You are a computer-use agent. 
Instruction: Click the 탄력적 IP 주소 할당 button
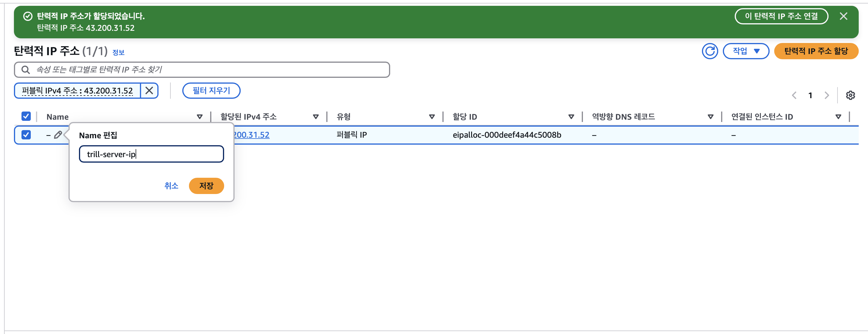(x=816, y=51)
